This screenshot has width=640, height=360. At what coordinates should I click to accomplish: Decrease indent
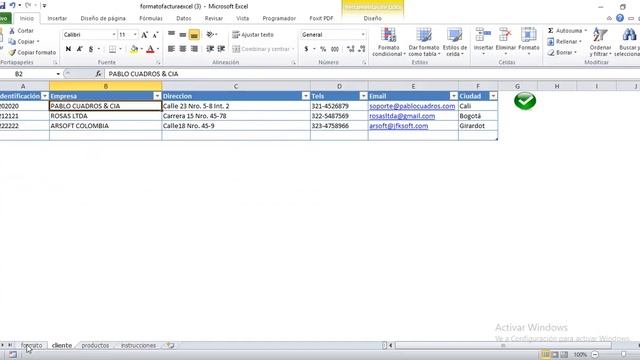click(210, 49)
